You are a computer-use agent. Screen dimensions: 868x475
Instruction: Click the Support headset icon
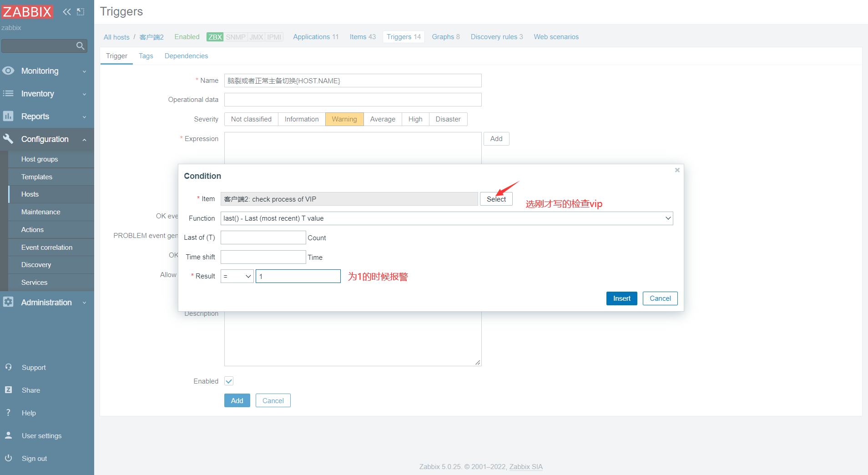(8, 367)
